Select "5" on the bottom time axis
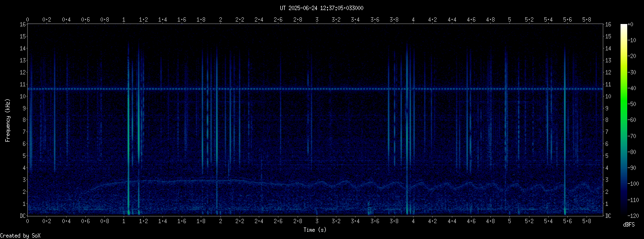The width and height of the screenshot is (644, 239). [x=510, y=221]
